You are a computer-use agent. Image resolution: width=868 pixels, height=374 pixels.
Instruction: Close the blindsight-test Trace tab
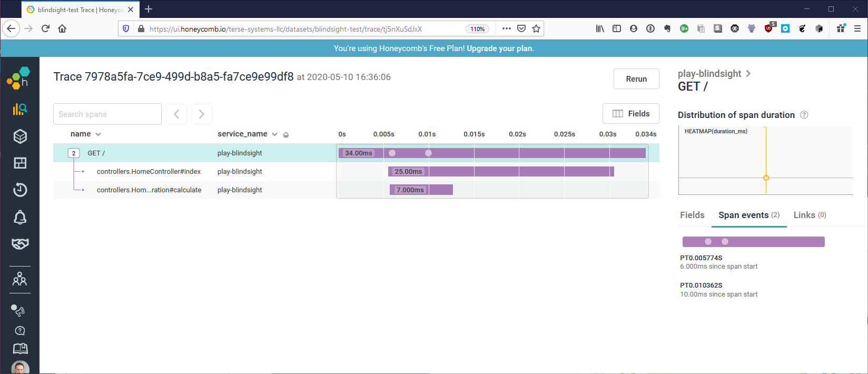click(131, 9)
